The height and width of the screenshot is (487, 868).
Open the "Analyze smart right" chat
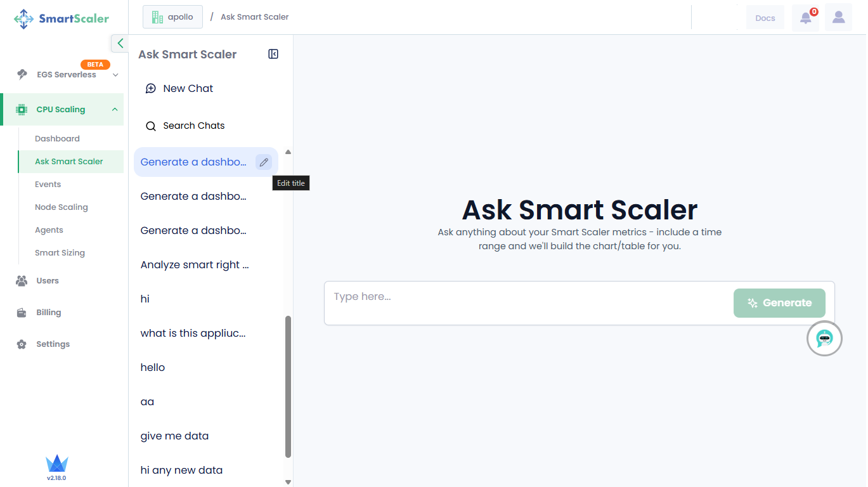pos(195,265)
